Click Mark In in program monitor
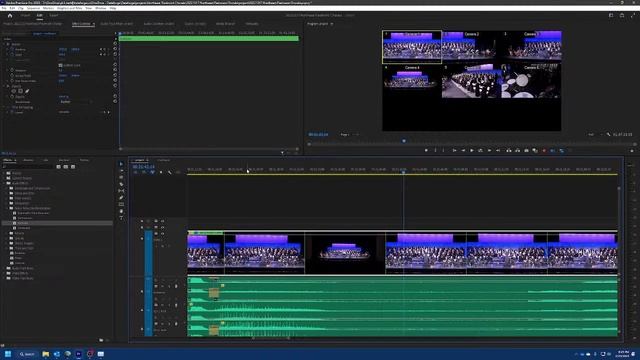Screen dimensions: 640x360 coord(435,151)
